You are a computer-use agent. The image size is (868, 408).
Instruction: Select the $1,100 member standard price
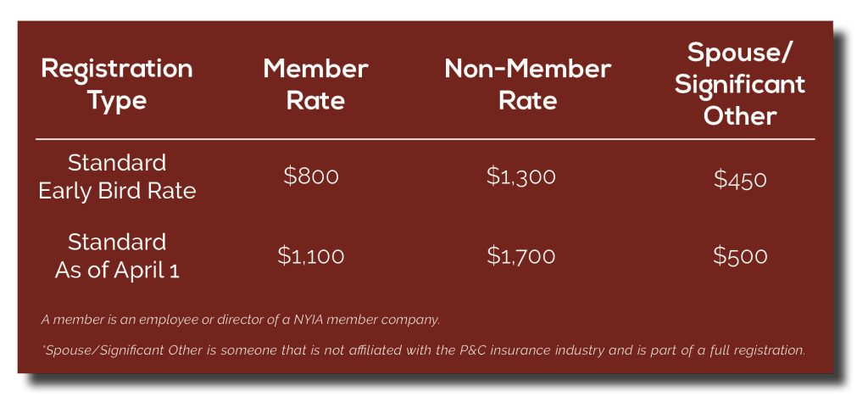(311, 256)
